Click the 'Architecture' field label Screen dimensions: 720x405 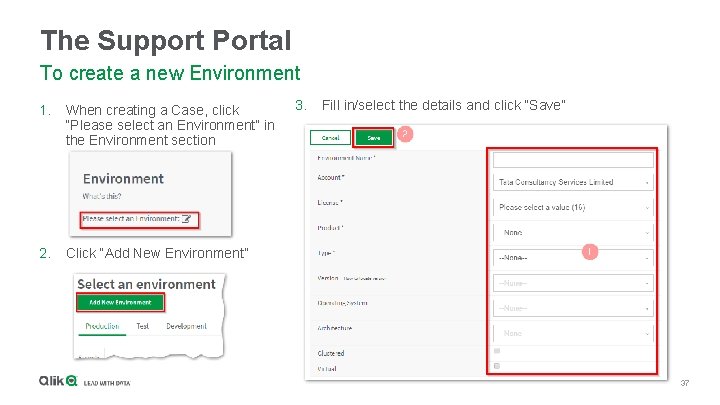click(x=334, y=328)
